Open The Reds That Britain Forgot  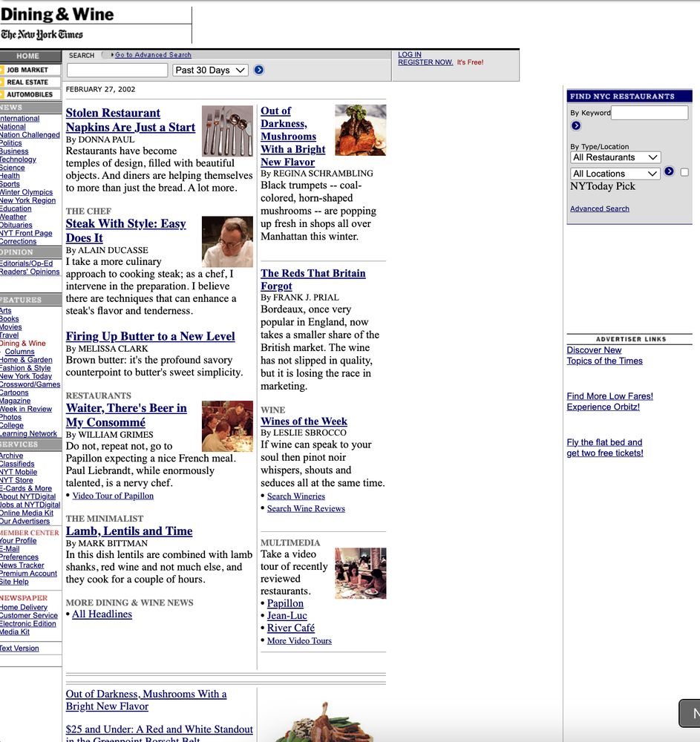[x=313, y=280]
